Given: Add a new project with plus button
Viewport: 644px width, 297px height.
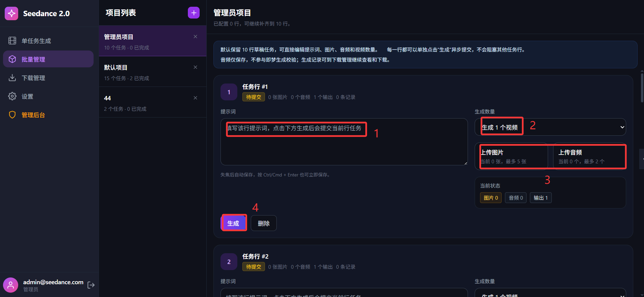Looking at the screenshot, I should tap(194, 13).
